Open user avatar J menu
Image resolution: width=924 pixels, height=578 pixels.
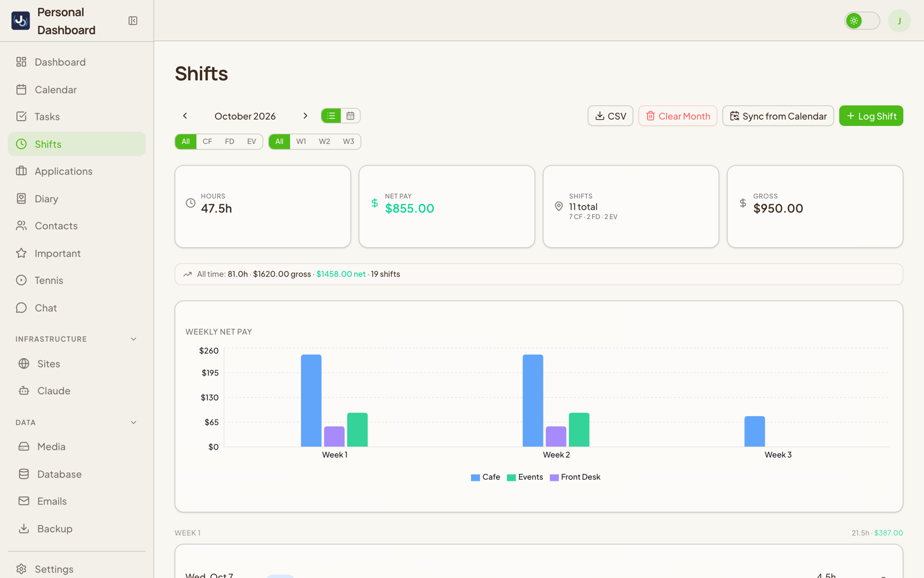[899, 21]
